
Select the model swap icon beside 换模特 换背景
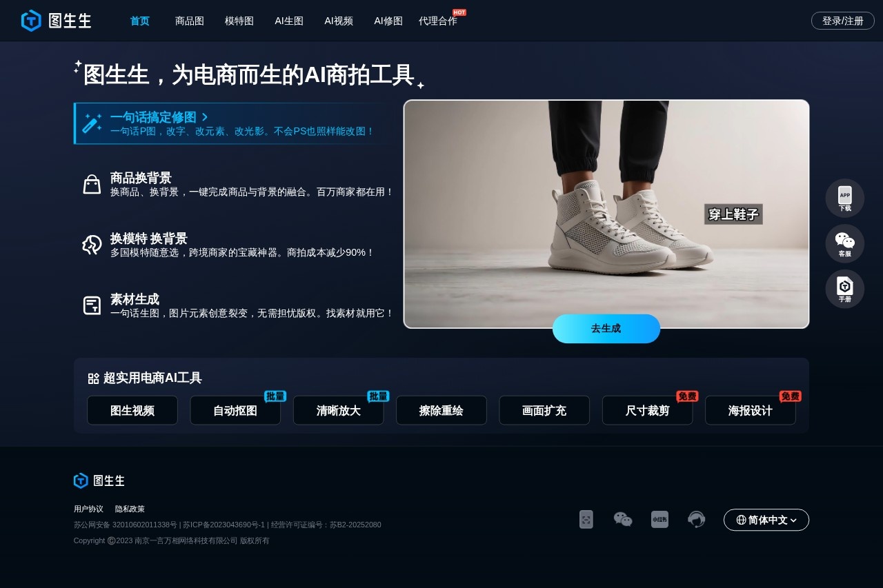92,244
